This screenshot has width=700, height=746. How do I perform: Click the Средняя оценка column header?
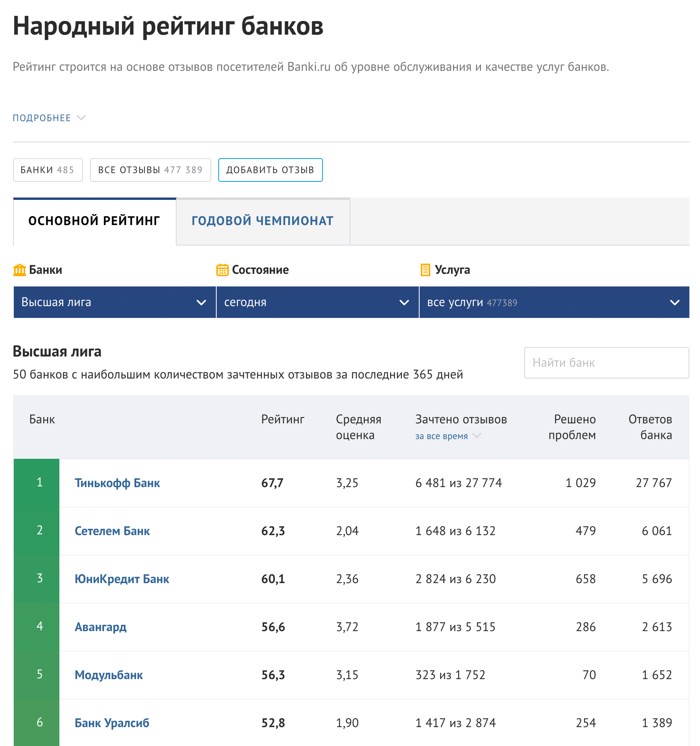tap(359, 427)
